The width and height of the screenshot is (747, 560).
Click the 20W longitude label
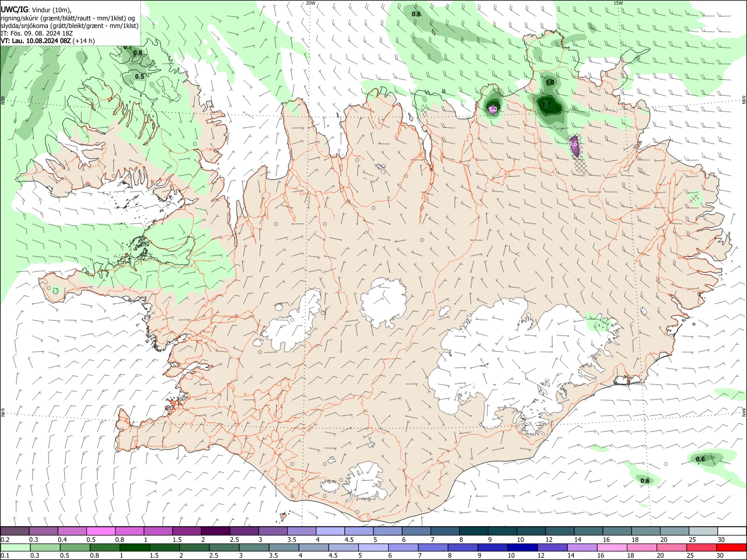pyautogui.click(x=311, y=3)
